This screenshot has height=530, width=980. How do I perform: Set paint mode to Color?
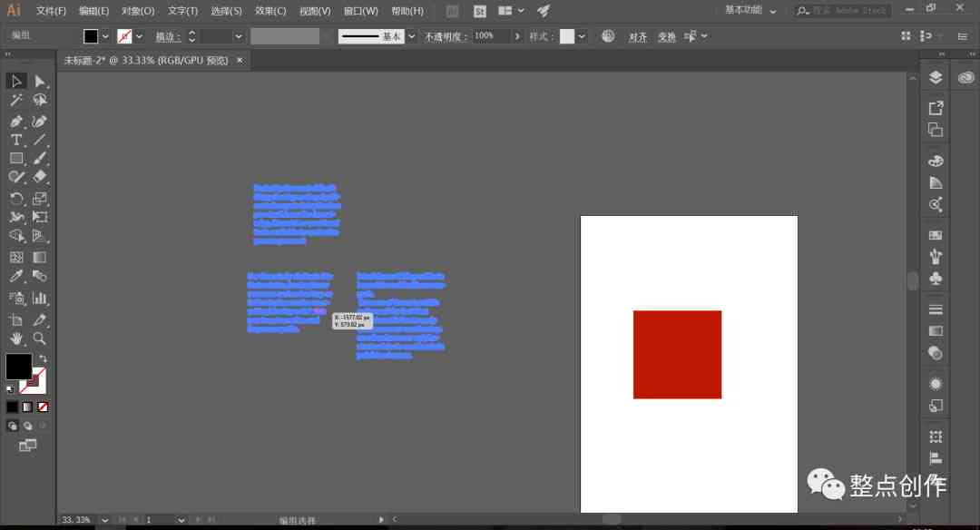pyautogui.click(x=13, y=407)
